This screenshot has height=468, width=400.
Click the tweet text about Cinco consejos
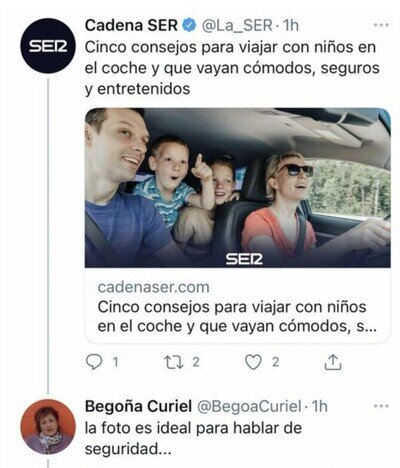coord(232,68)
